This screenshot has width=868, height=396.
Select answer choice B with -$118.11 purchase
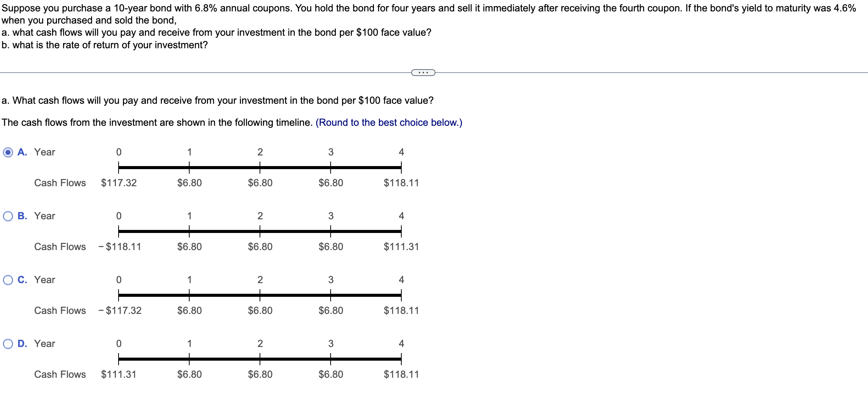[8, 216]
